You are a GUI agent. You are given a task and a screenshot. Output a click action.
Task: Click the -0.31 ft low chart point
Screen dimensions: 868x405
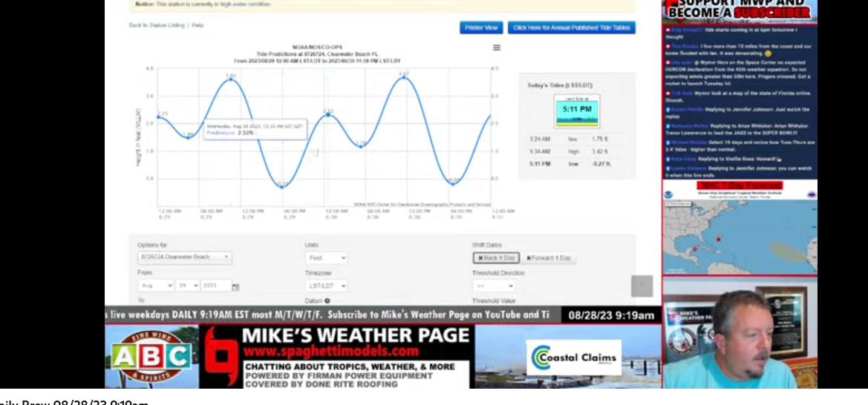pyautogui.click(x=282, y=187)
